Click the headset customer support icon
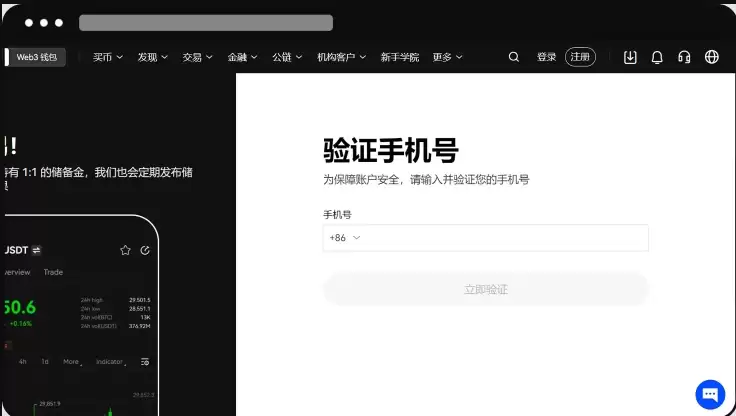This screenshot has width=736, height=416. pos(684,57)
